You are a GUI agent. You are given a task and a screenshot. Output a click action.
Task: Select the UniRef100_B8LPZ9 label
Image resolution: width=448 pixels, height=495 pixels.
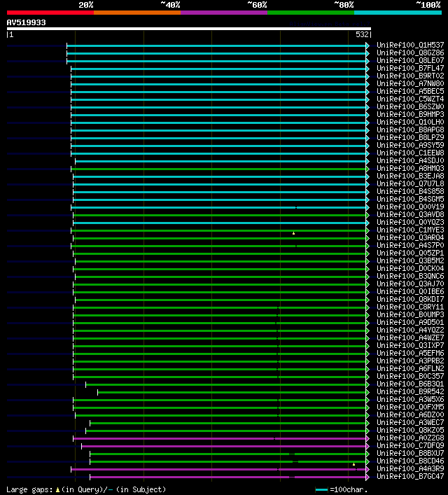coord(410,138)
